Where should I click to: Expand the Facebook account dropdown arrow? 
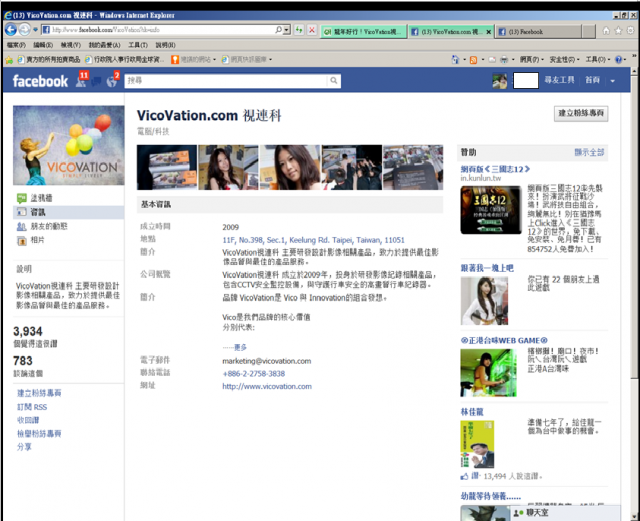click(612, 81)
